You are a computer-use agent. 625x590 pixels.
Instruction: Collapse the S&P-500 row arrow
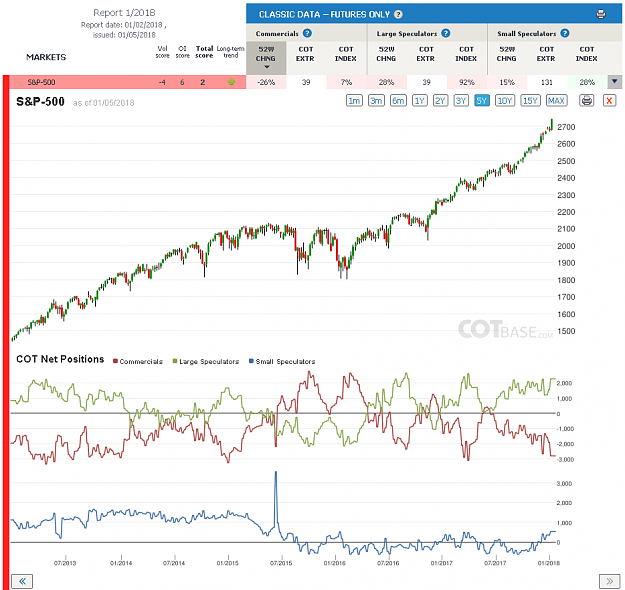(x=614, y=82)
